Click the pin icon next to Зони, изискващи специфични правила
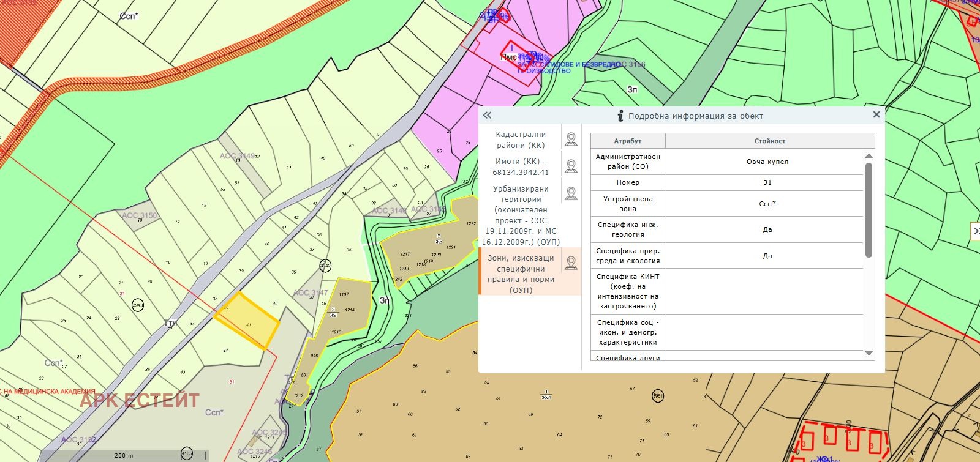This screenshot has width=980, height=462. [571, 263]
